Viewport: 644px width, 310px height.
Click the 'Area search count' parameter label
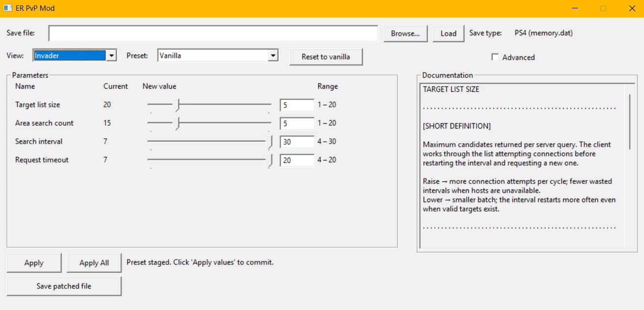point(44,123)
